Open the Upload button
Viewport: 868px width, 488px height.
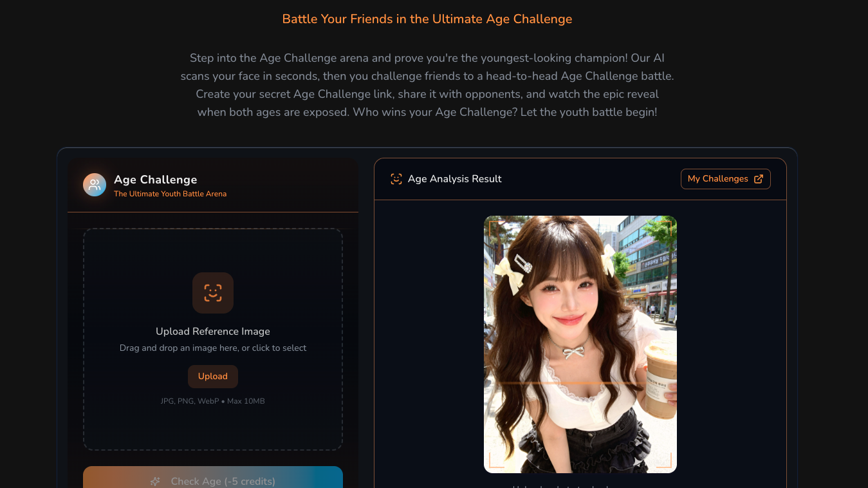coord(213,377)
